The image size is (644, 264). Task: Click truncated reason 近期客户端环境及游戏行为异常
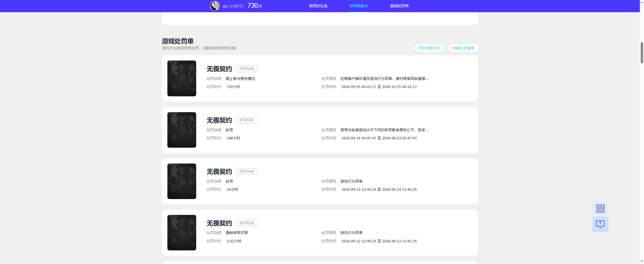click(384, 79)
